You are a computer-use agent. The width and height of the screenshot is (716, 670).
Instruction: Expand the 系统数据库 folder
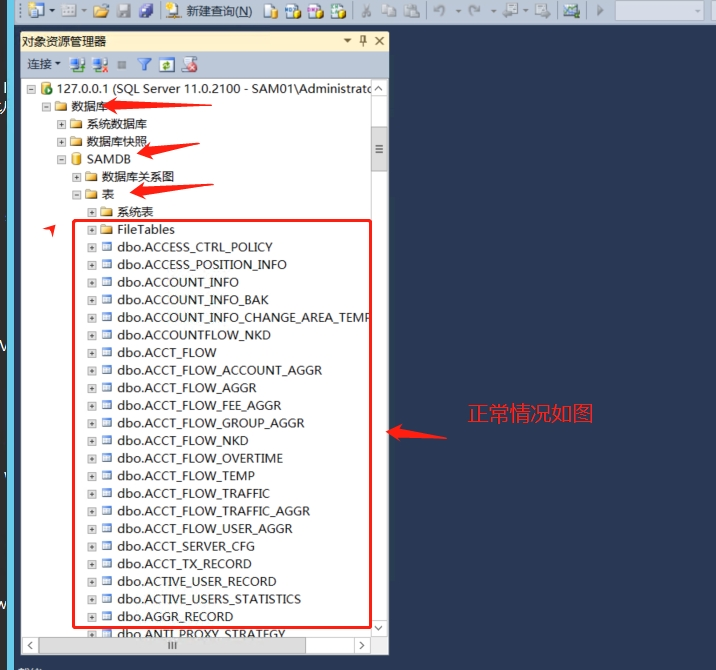coord(62,124)
